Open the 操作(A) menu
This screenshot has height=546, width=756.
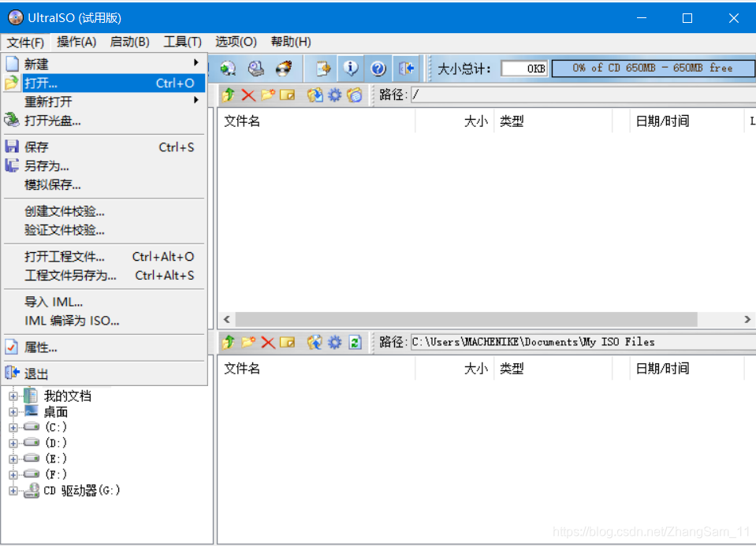[x=76, y=42]
